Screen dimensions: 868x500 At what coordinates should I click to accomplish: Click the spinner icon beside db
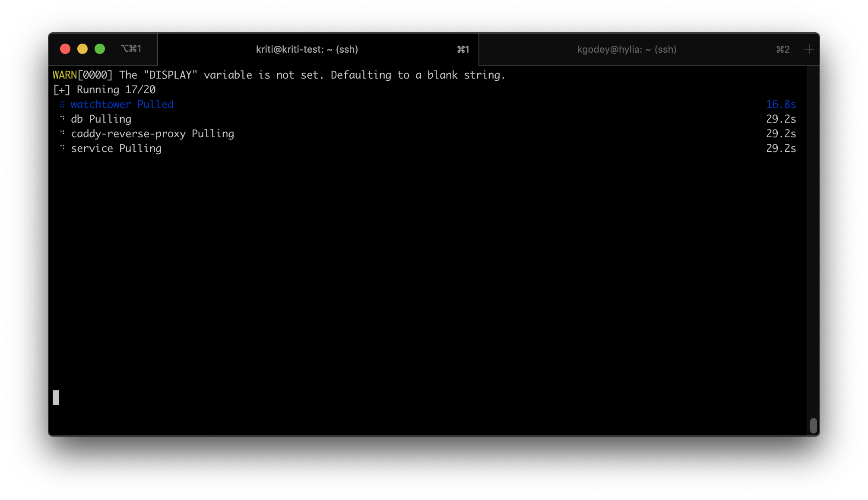[62, 118]
